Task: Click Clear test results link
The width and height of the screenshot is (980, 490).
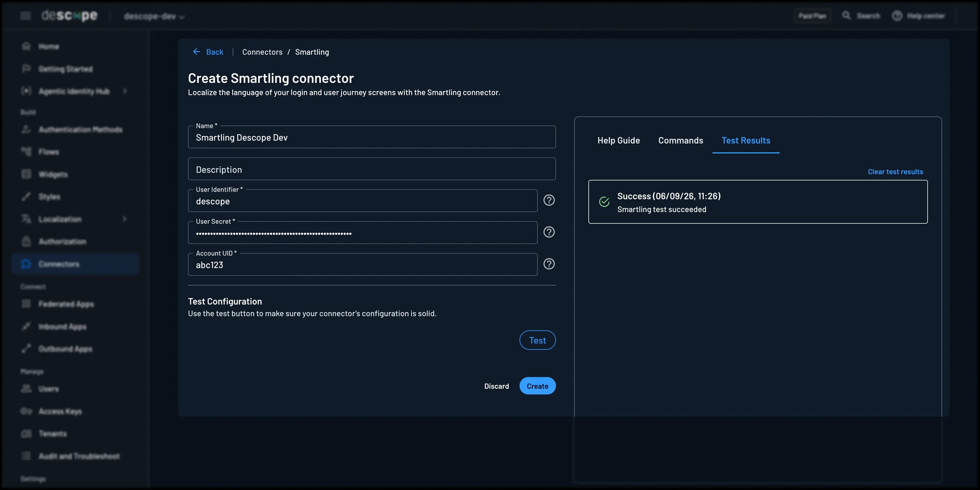Action: (x=895, y=172)
